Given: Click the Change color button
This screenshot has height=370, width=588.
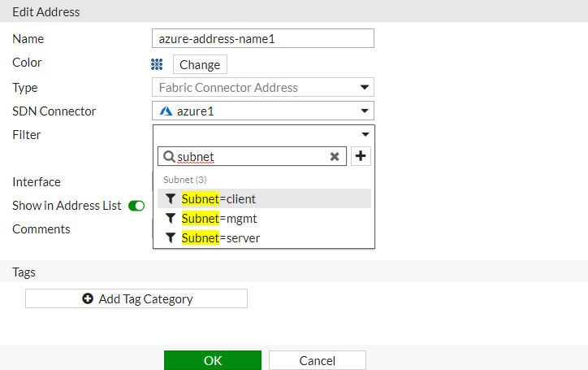Looking at the screenshot, I should click(x=200, y=64).
